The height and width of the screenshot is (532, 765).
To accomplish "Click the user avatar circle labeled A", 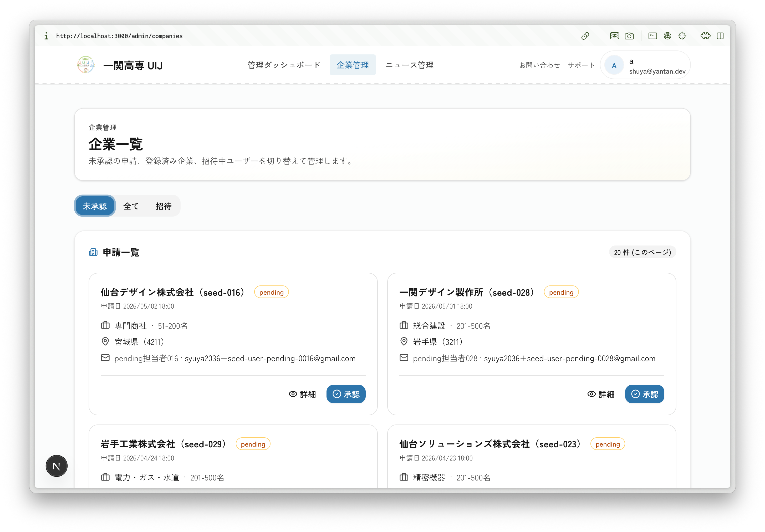I will 614,65.
